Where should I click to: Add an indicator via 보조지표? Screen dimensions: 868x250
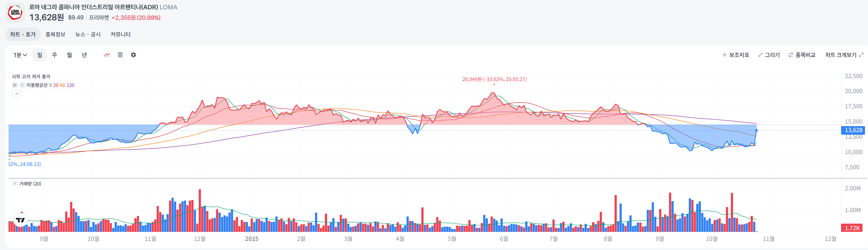pyautogui.click(x=736, y=55)
